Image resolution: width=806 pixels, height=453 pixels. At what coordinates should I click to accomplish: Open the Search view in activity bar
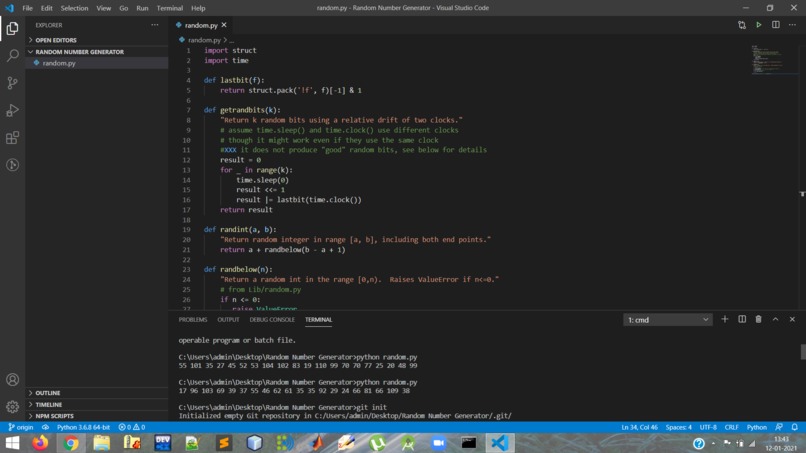[x=12, y=56]
